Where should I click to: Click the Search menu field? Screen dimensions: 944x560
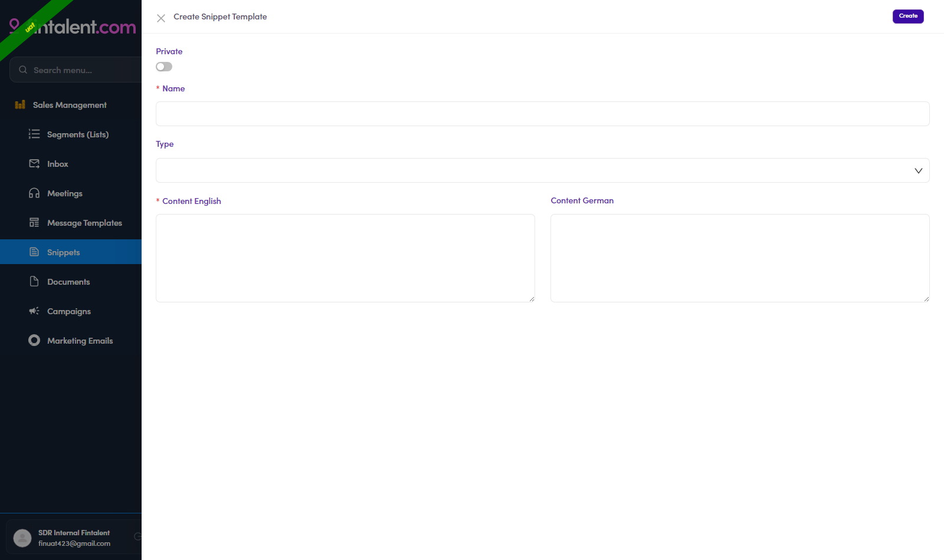(x=76, y=70)
